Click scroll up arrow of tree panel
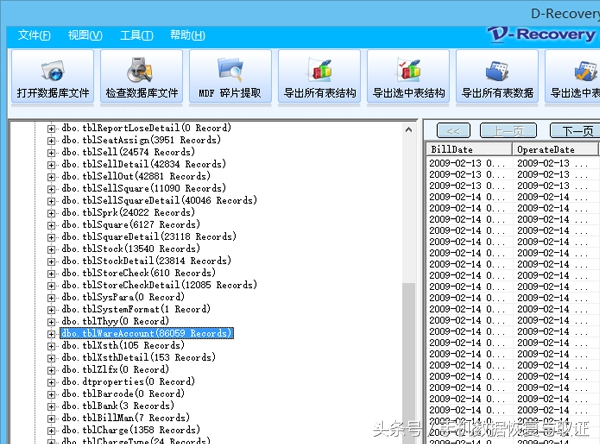Screen dimensions: 600x444 [409, 130]
